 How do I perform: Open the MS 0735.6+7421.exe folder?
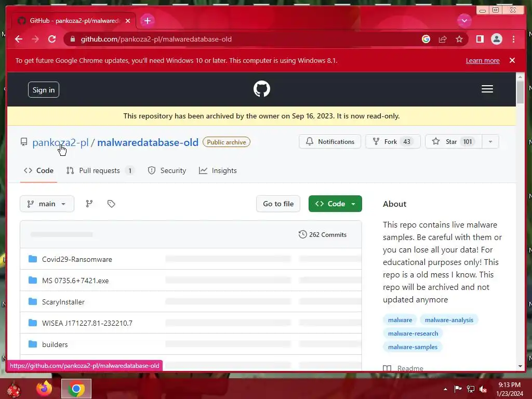[x=75, y=281]
